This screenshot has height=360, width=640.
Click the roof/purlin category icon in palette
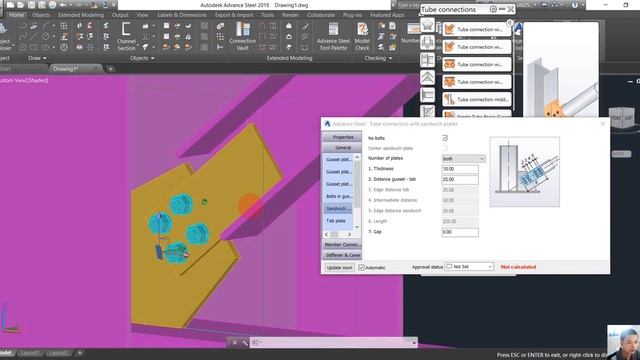point(427,77)
